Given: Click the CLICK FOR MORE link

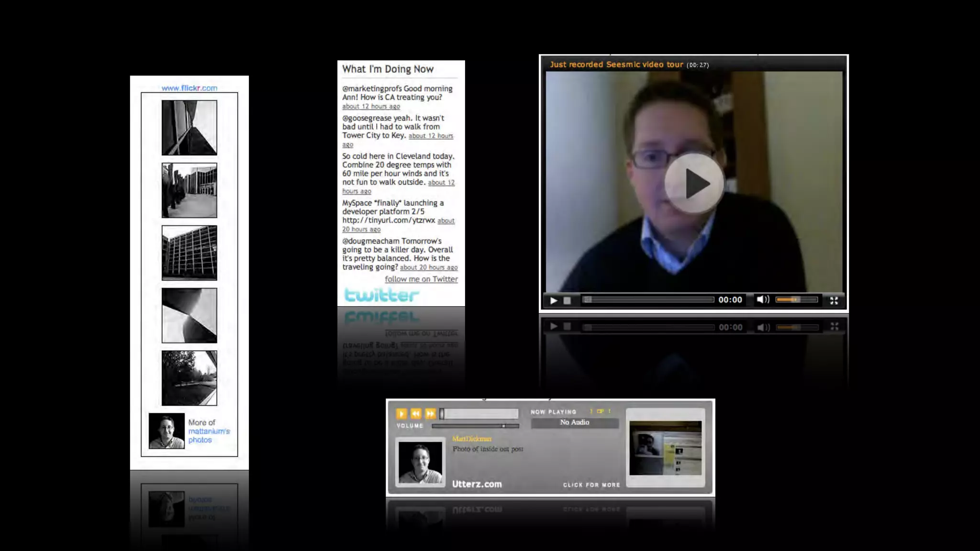Looking at the screenshot, I should point(591,485).
